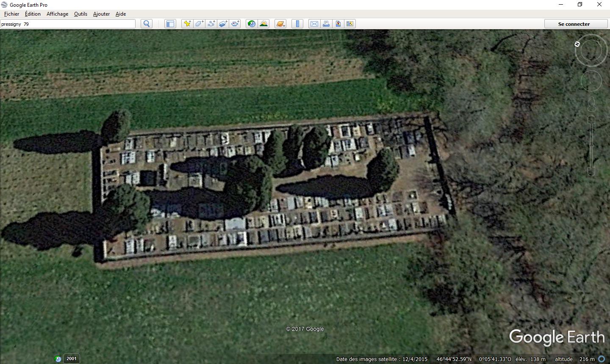Click the longitude 0°05'41.33"O readout
The image size is (610, 364).
pyautogui.click(x=495, y=359)
